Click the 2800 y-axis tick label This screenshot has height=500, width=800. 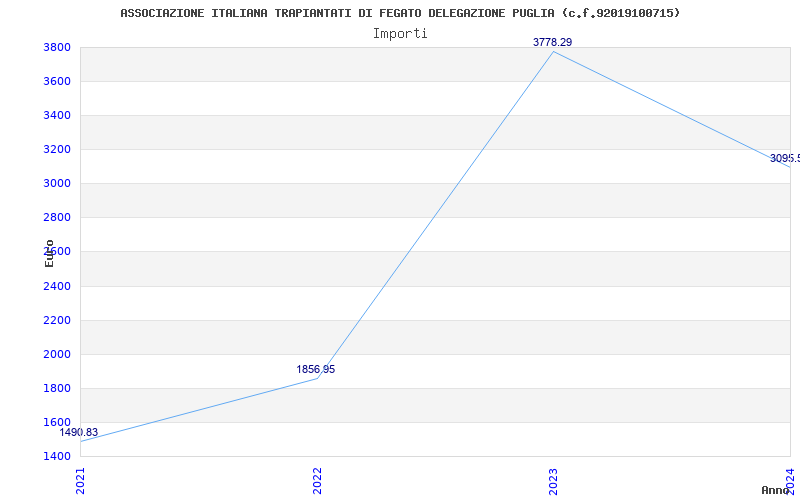point(57,218)
